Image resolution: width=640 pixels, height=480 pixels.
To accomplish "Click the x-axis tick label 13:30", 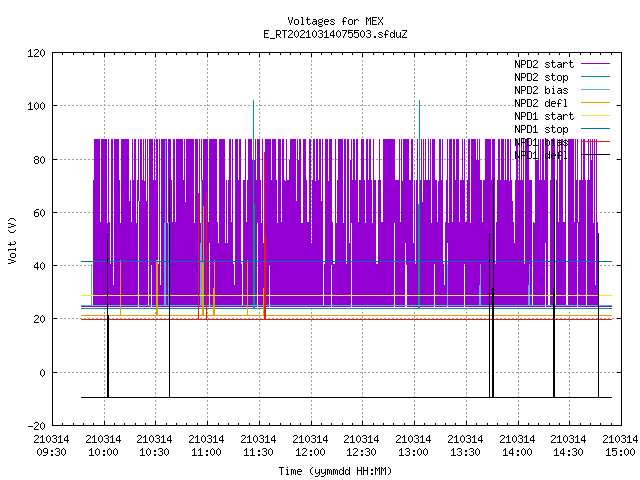I will pyautogui.click(x=465, y=453).
